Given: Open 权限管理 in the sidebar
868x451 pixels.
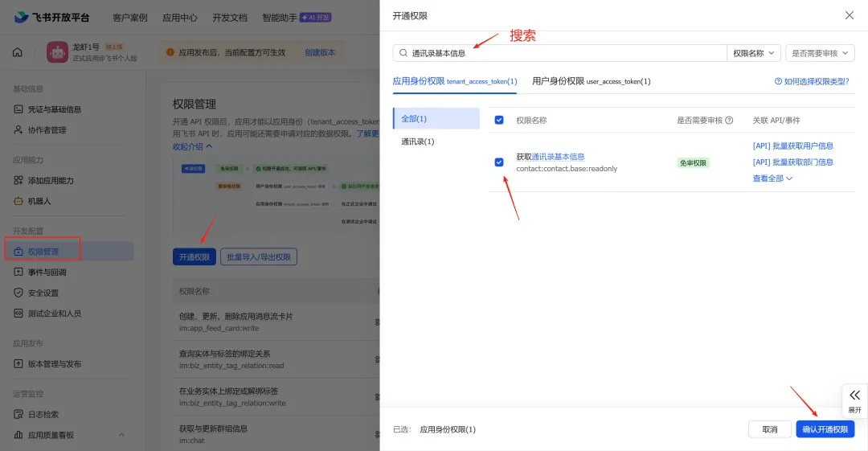Looking at the screenshot, I should (68, 251).
